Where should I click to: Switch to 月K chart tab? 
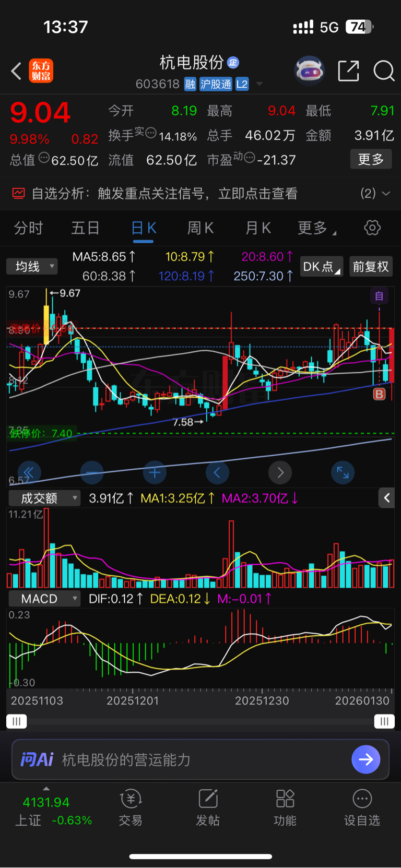coord(258,228)
